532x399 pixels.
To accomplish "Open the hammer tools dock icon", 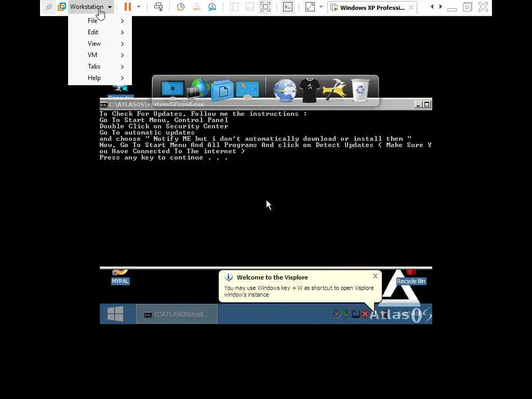I will pos(335,89).
